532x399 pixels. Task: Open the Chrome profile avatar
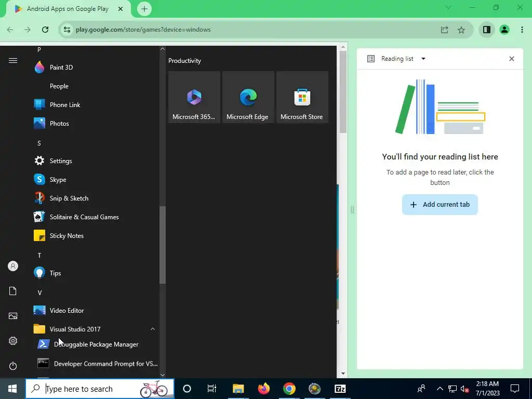pyautogui.click(x=504, y=30)
